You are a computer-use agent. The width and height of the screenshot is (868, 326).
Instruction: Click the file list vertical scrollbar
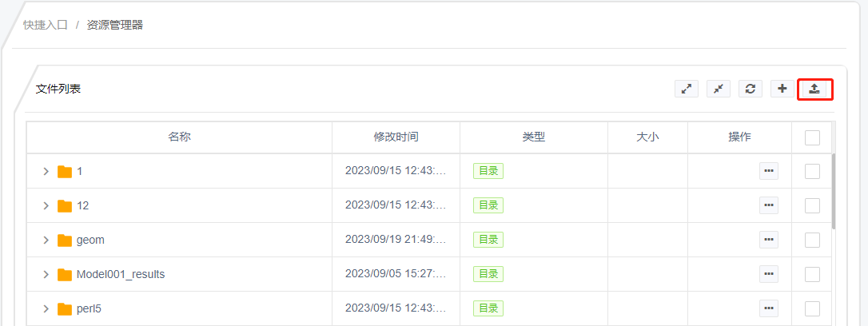(x=834, y=191)
